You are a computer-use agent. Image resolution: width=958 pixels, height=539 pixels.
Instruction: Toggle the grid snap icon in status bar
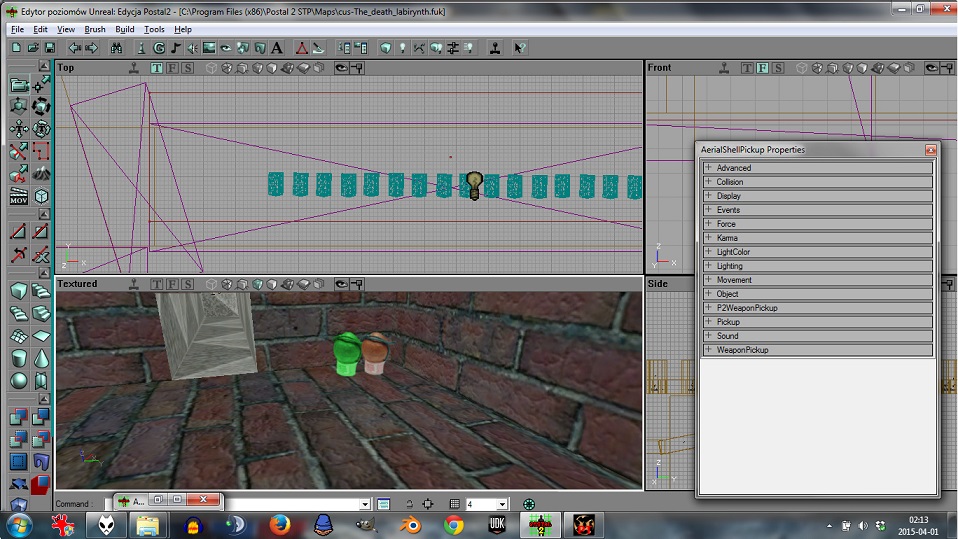point(454,504)
